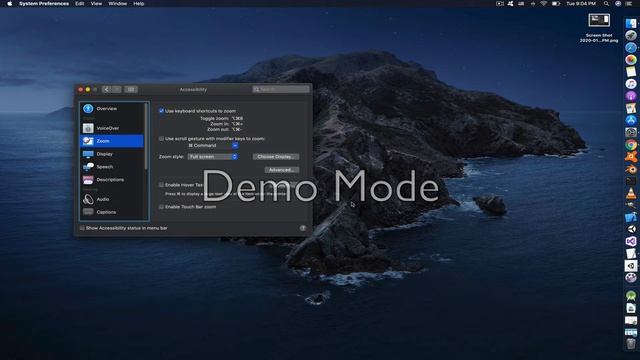Select Overview in the Accessibility sidebar

(111, 109)
